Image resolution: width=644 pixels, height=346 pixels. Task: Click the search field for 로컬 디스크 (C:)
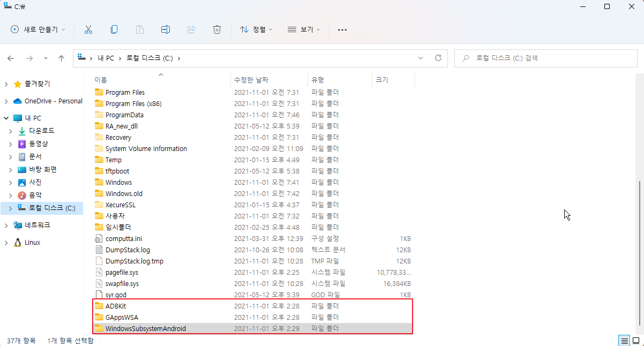tap(545, 58)
